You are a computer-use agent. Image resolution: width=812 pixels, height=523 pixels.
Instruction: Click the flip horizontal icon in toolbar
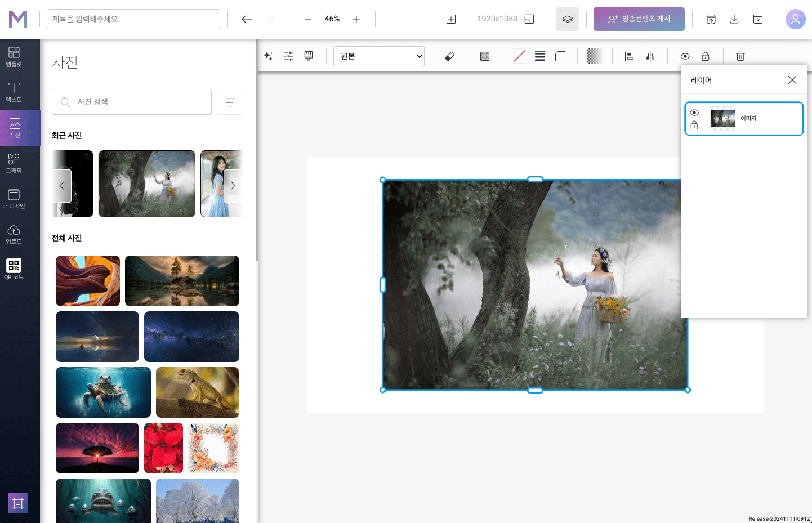coord(650,56)
